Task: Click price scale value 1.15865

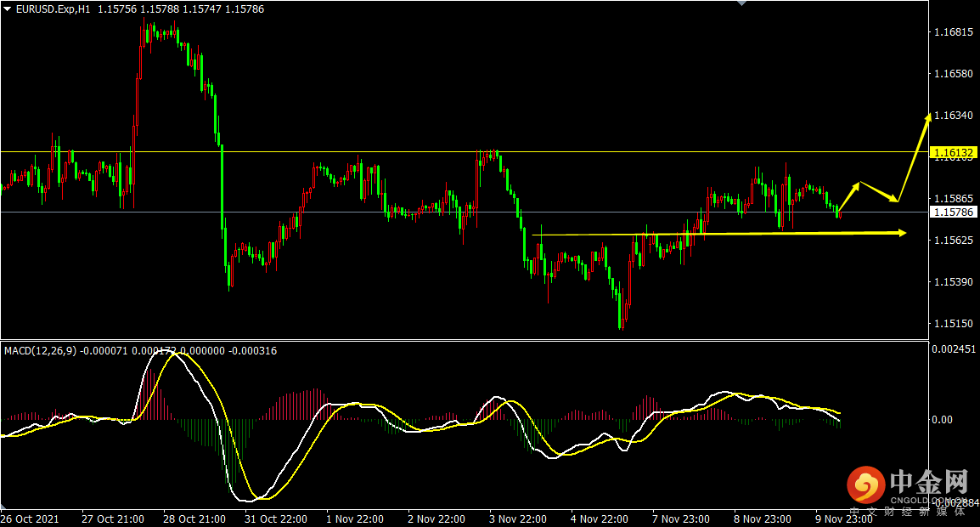Action: 953,198
